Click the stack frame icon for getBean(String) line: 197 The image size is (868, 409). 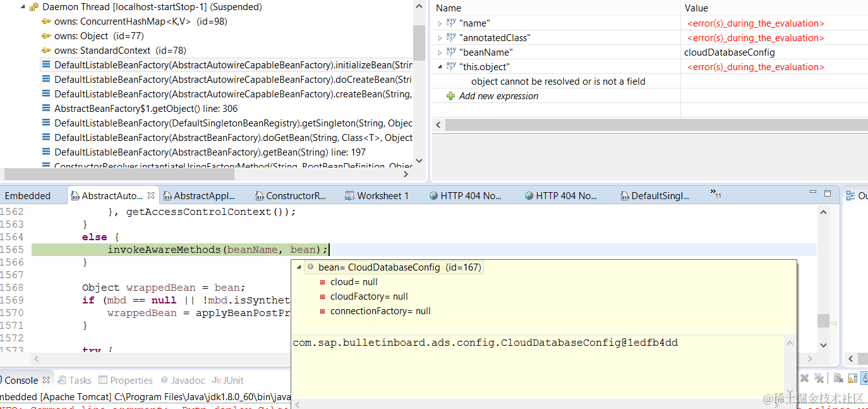(x=46, y=152)
